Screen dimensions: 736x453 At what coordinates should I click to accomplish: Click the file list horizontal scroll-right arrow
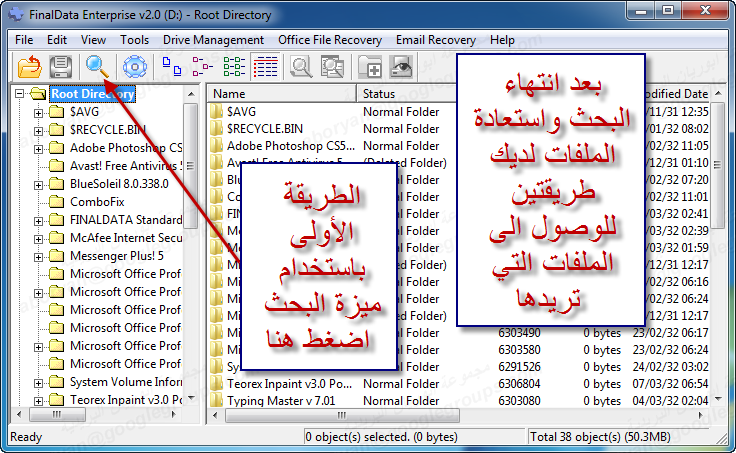[701, 415]
